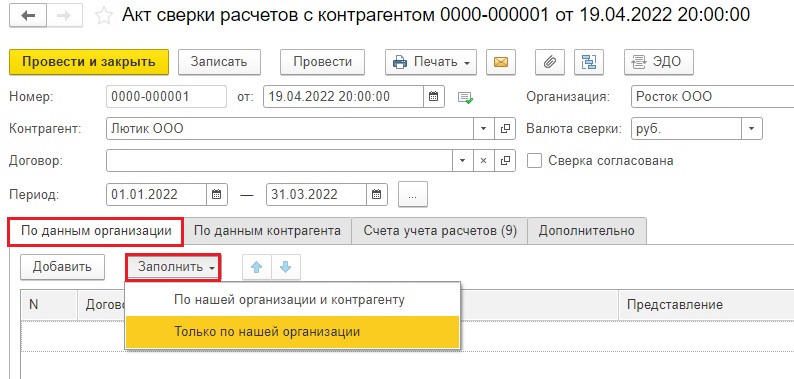Click the Провести button
The height and width of the screenshot is (379, 794).
click(323, 62)
